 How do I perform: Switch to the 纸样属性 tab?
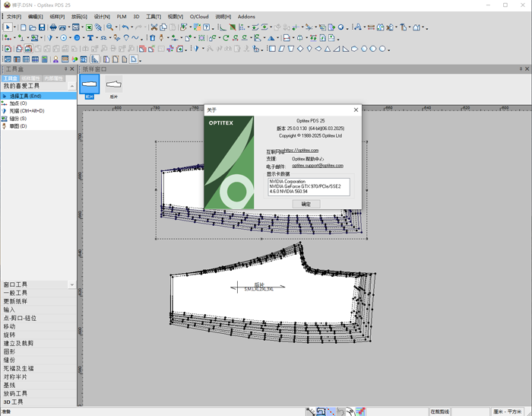30,78
